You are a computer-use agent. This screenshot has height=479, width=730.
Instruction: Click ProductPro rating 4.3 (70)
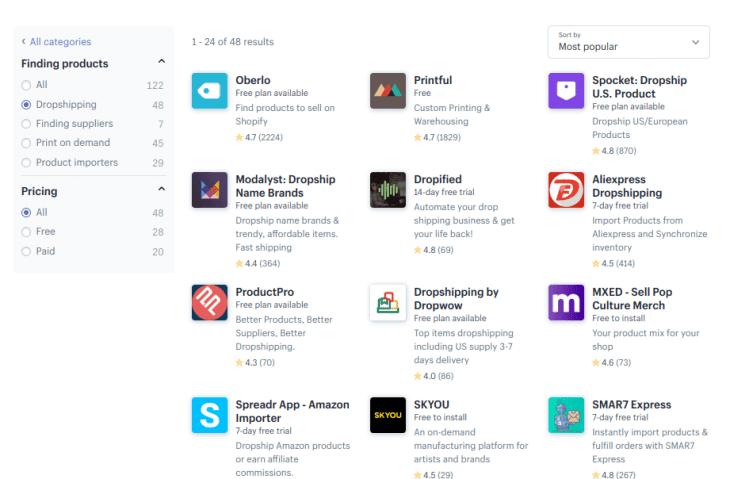[255, 363]
